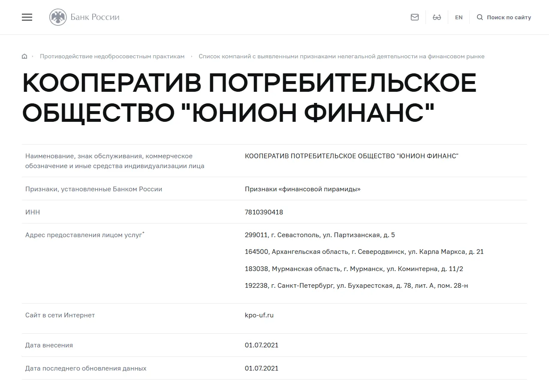The width and height of the screenshot is (549, 392).
Task: Switch site language to EN
Action: pyautogui.click(x=459, y=18)
